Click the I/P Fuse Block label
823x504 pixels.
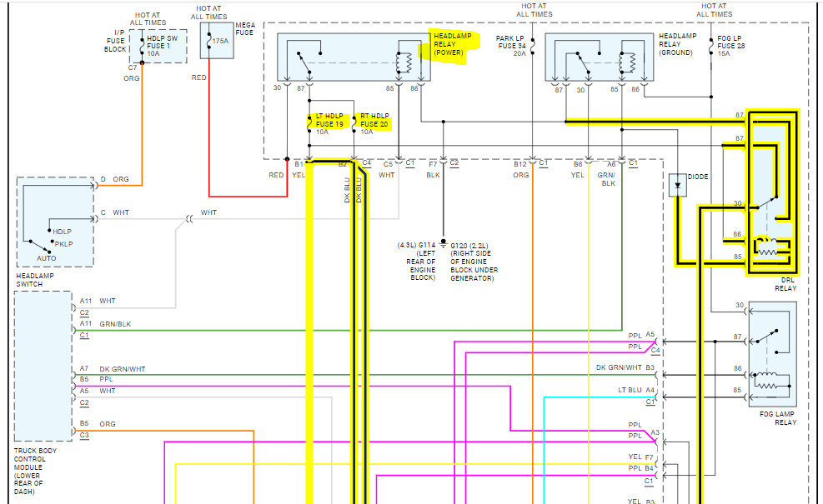coord(115,41)
